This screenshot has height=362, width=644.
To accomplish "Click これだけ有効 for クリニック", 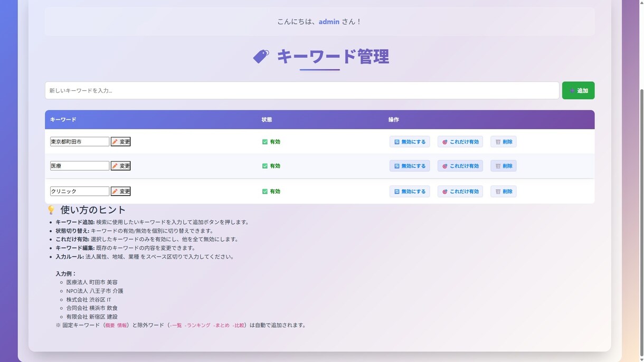I will tap(460, 191).
